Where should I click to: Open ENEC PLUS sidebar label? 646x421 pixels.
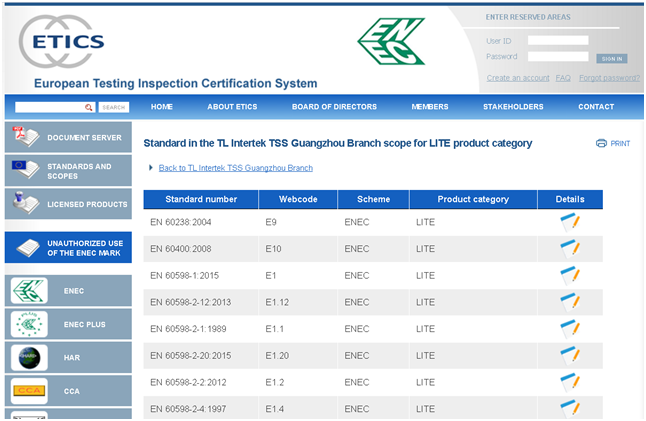point(84,325)
